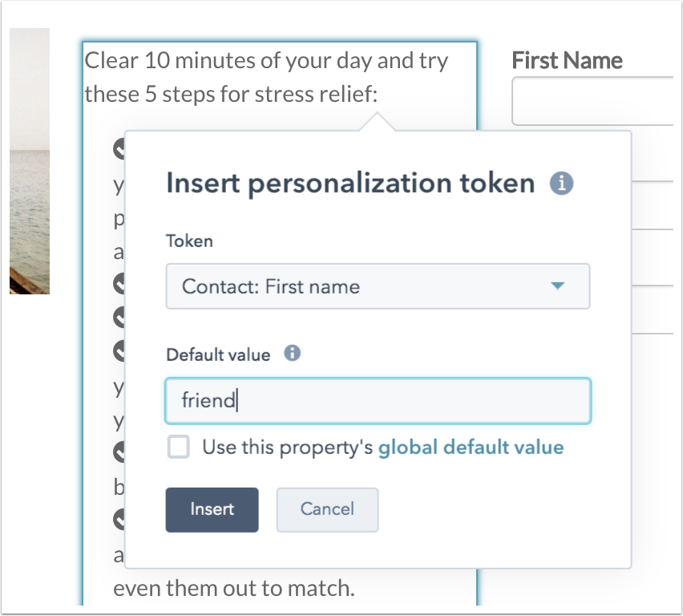Click into the First Name form field
This screenshot has height=616, width=683.
[593, 101]
